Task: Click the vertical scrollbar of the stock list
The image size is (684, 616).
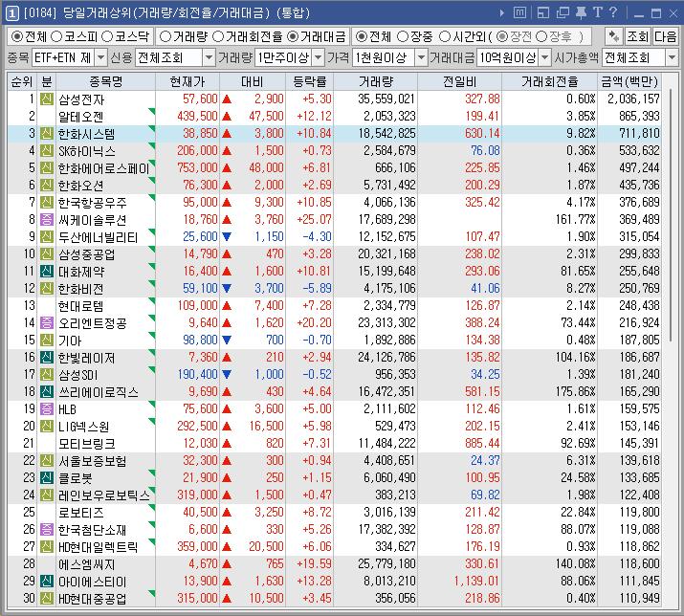Action: (671, 213)
